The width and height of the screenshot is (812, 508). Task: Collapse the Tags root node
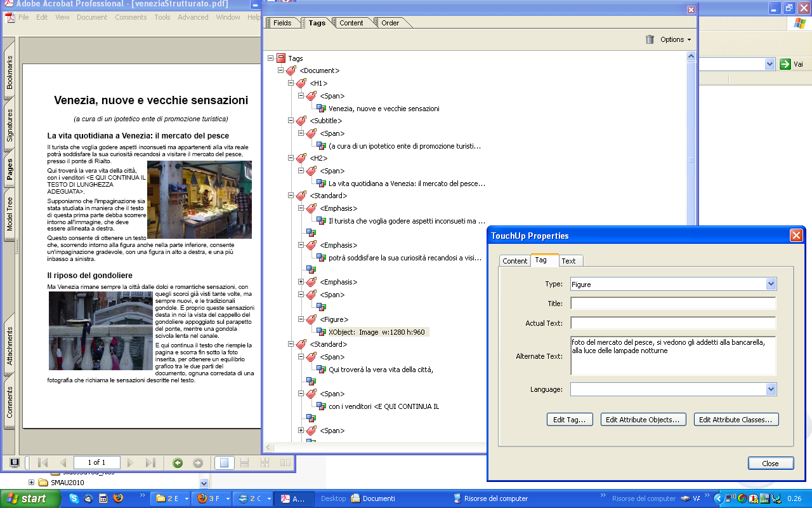(x=271, y=58)
